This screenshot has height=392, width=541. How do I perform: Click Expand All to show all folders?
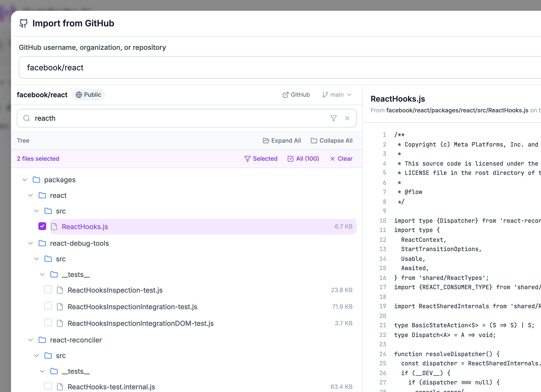click(x=282, y=141)
